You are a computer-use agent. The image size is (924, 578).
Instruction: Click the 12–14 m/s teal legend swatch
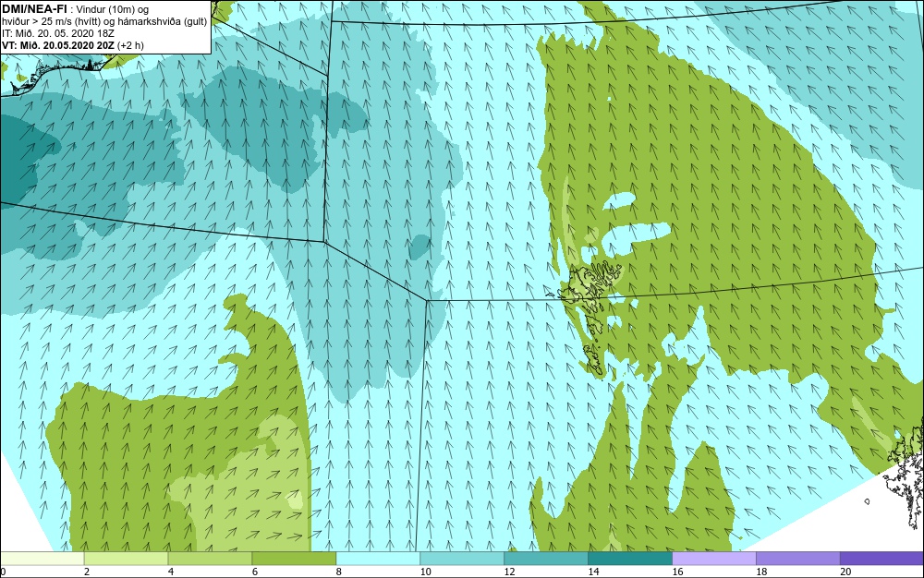(x=546, y=559)
